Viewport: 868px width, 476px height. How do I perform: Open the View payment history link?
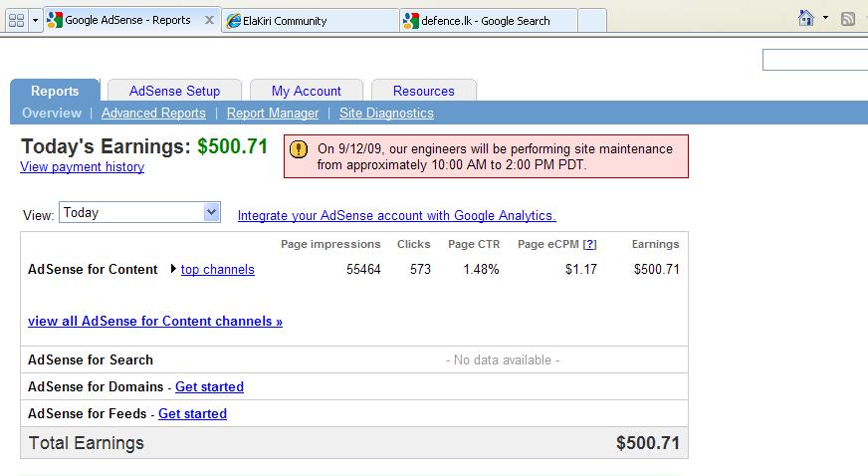(82, 166)
